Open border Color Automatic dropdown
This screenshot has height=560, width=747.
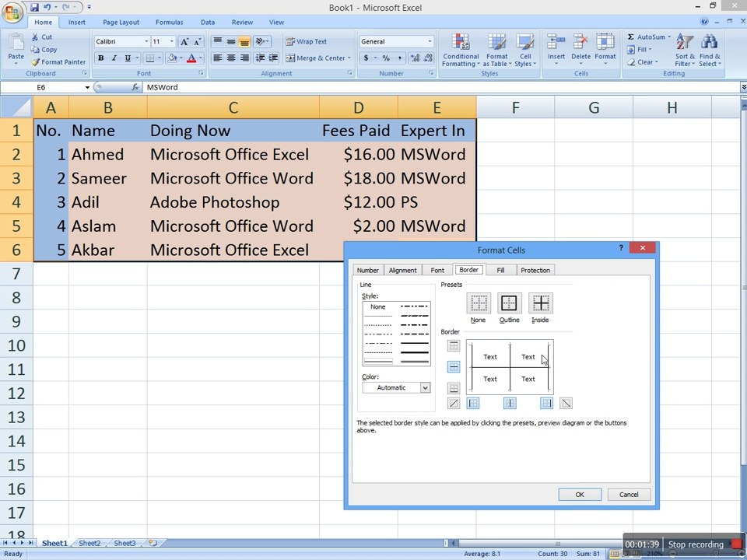coord(425,387)
